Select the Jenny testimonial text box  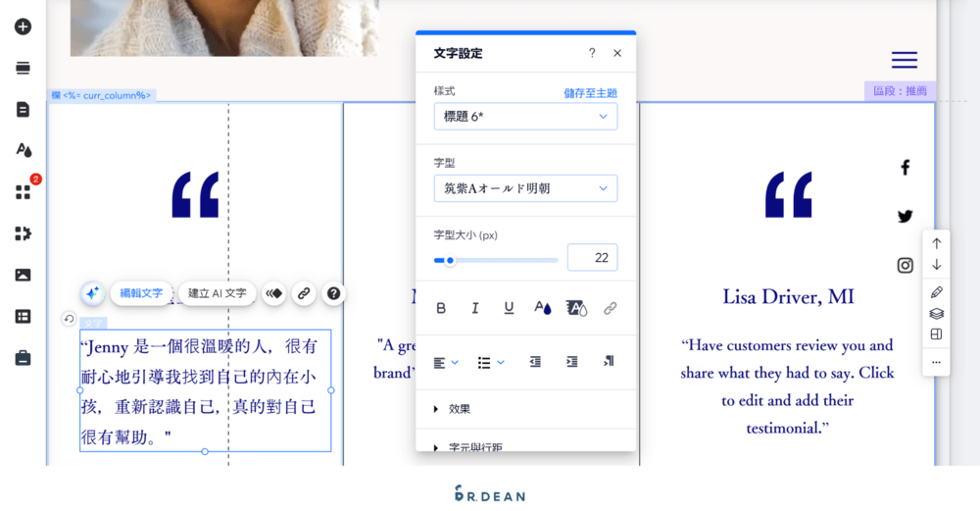[205, 391]
